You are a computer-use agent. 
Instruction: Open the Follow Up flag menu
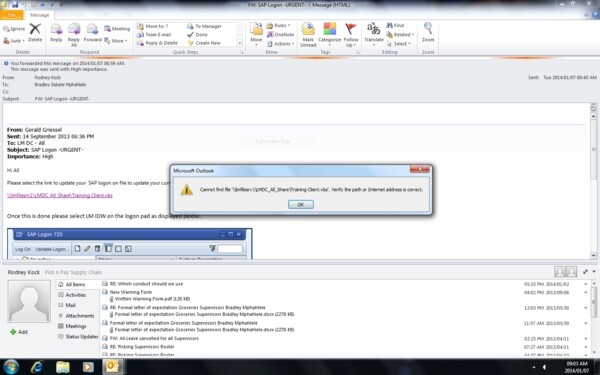click(351, 34)
